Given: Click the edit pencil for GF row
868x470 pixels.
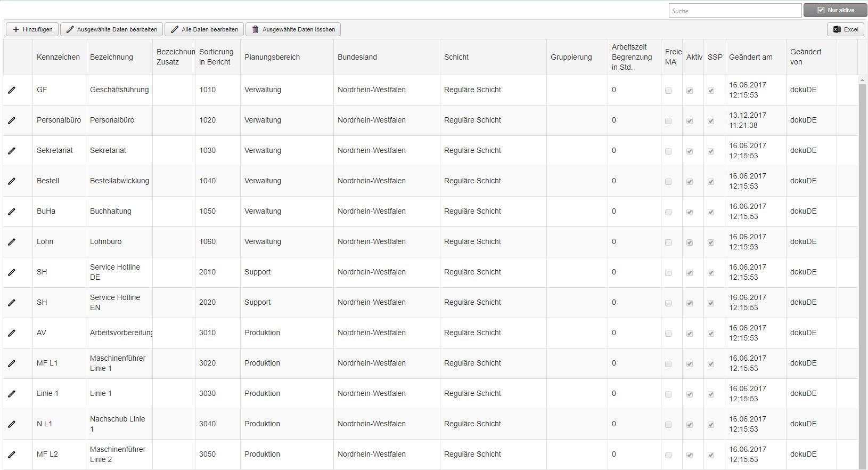Looking at the screenshot, I should [x=12, y=90].
